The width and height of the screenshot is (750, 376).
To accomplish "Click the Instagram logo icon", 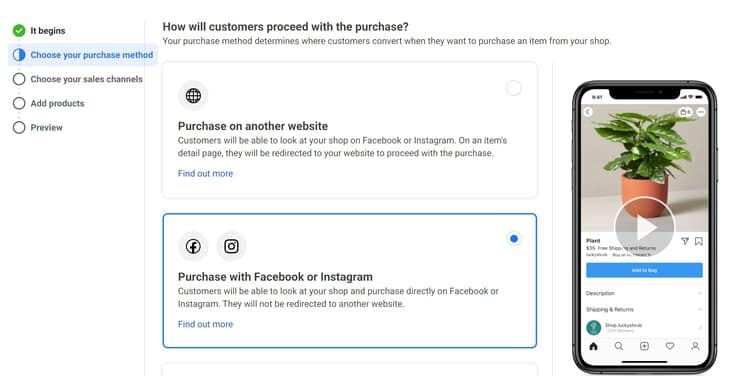I will [x=232, y=246].
